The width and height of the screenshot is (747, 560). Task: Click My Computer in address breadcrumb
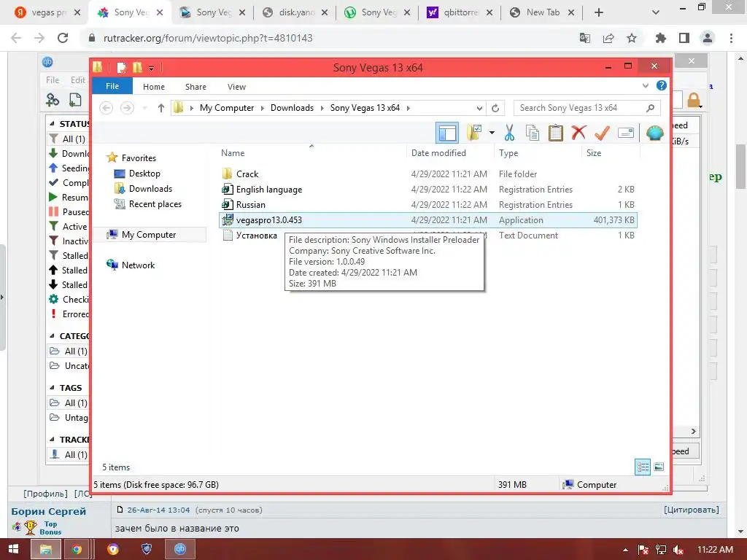pyautogui.click(x=227, y=108)
